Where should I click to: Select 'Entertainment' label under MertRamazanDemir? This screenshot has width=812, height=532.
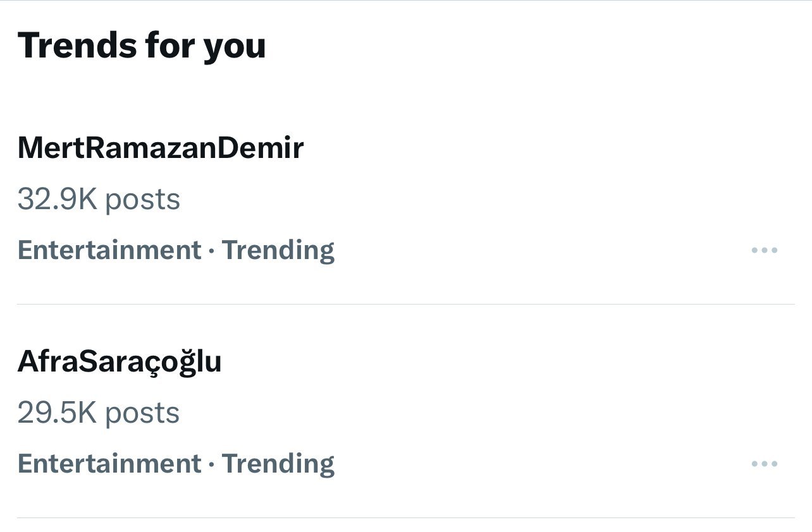tap(109, 250)
